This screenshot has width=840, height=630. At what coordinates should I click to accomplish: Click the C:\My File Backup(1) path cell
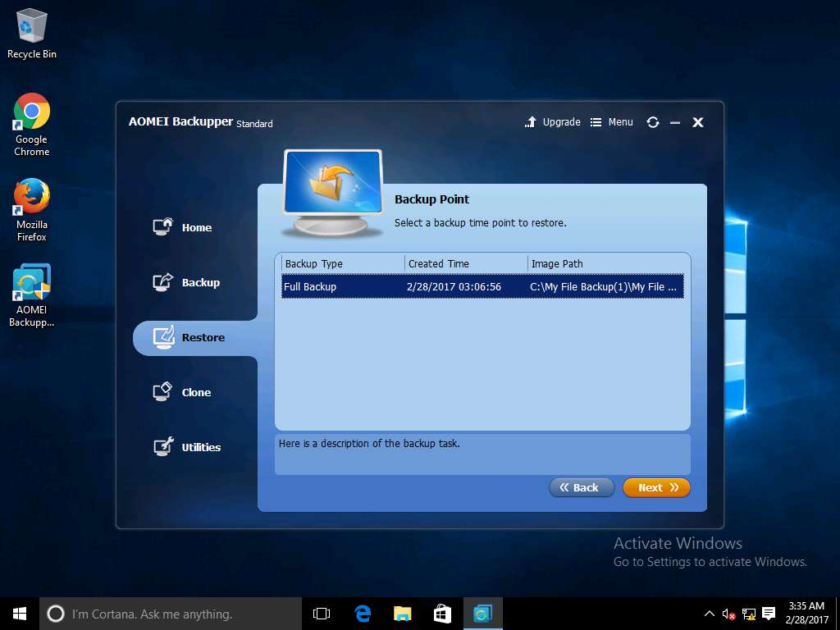coord(603,286)
